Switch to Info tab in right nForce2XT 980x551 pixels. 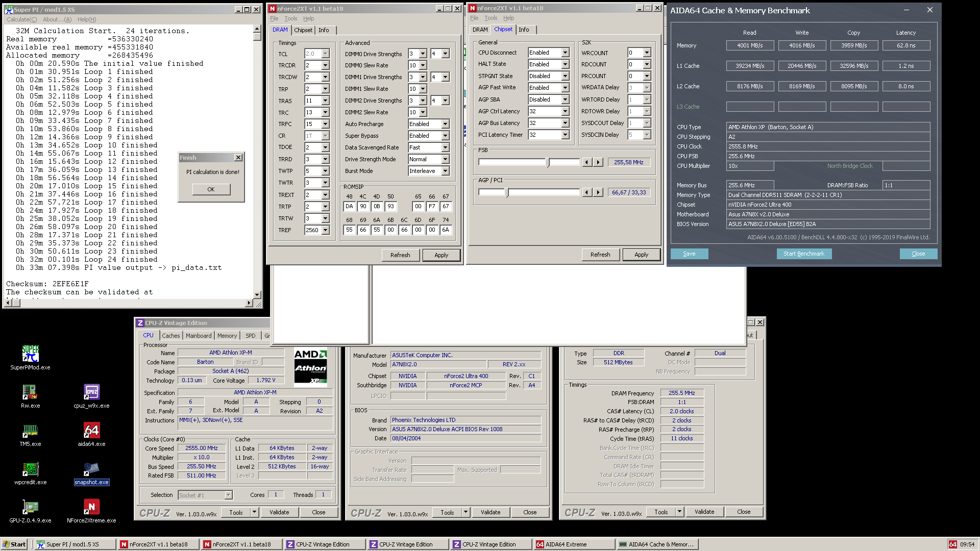[524, 30]
